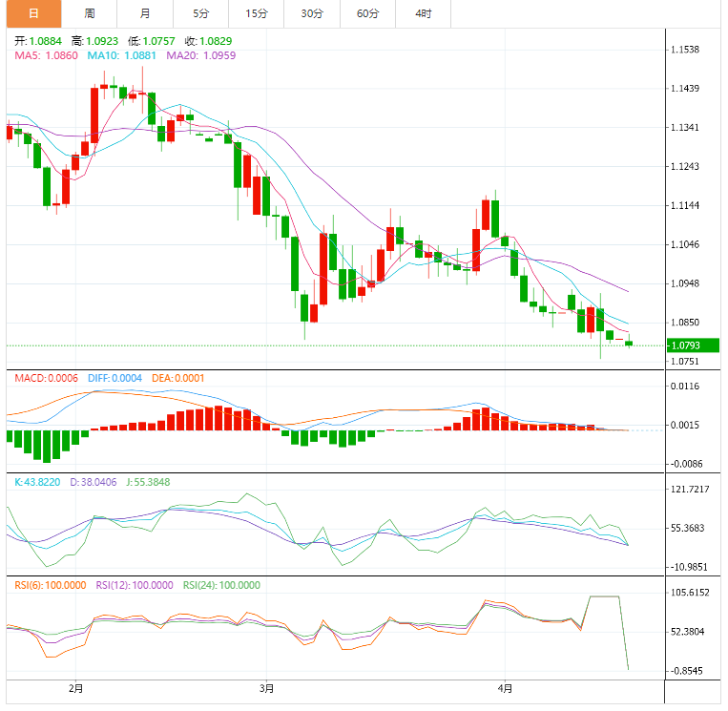Click the RSI(6) indicator label
Screen dimensions: 728x711
[51, 586]
